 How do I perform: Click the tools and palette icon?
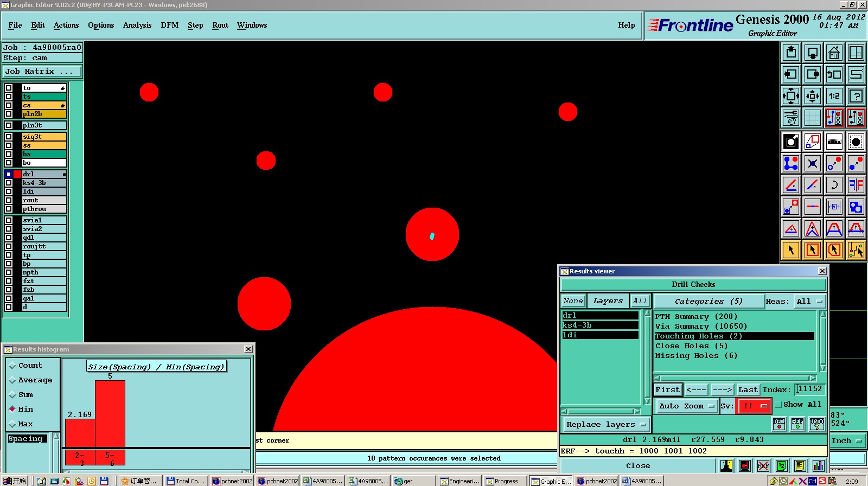pos(791,118)
